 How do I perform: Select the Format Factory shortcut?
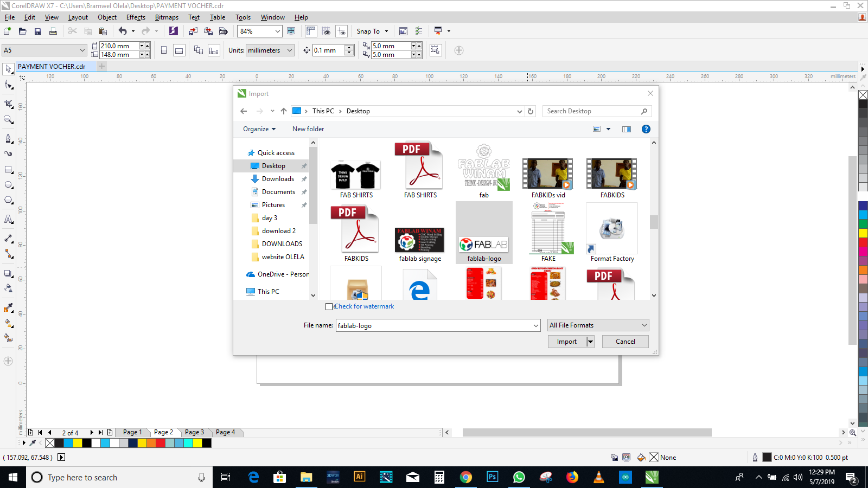point(612,233)
